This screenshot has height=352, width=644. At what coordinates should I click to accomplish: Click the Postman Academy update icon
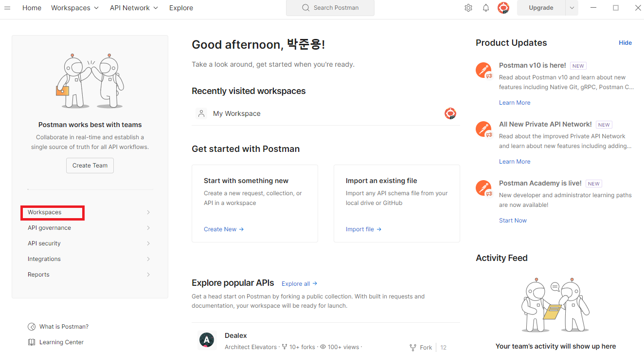tap(483, 188)
